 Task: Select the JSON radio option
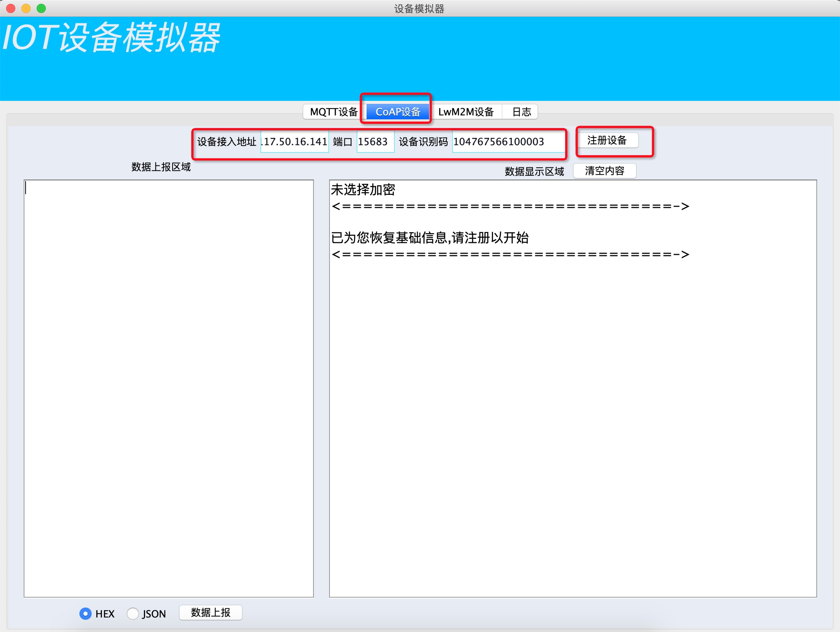click(x=133, y=614)
